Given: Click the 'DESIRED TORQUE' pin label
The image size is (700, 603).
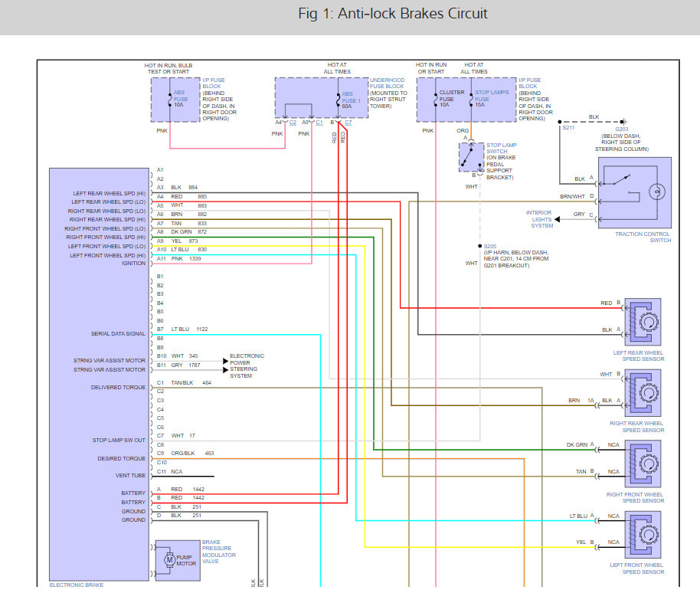Looking at the screenshot, I should point(122,459).
